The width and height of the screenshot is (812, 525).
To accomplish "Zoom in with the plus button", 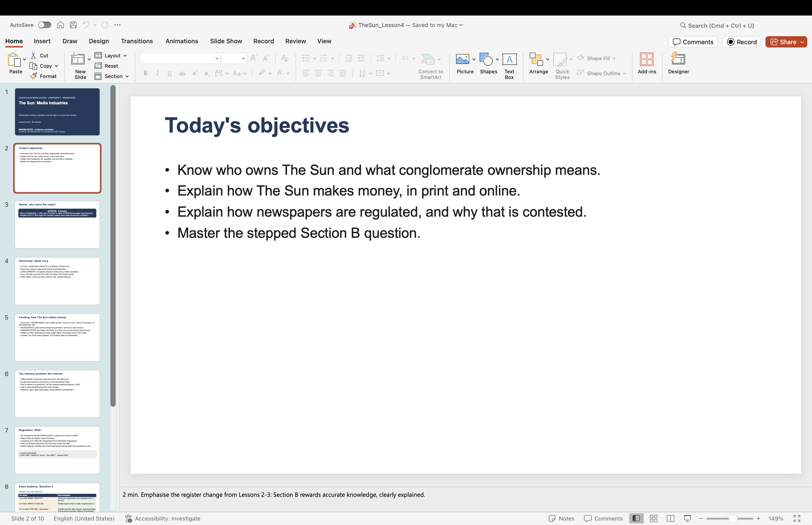I will click(758, 518).
